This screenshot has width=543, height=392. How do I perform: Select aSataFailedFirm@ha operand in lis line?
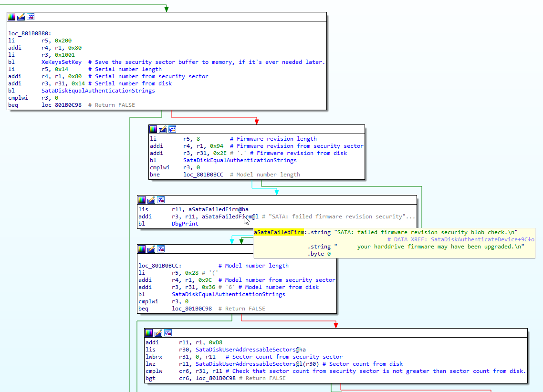point(219,209)
